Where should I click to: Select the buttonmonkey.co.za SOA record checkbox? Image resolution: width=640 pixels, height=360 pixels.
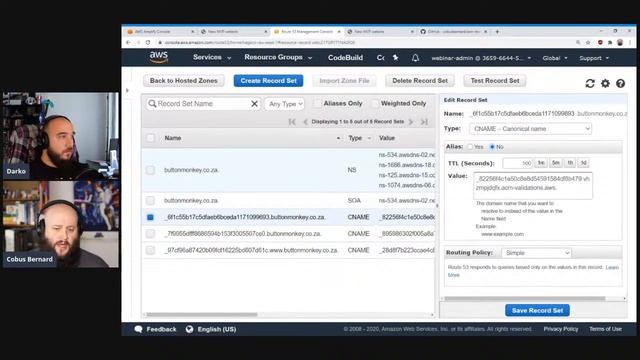pos(150,200)
